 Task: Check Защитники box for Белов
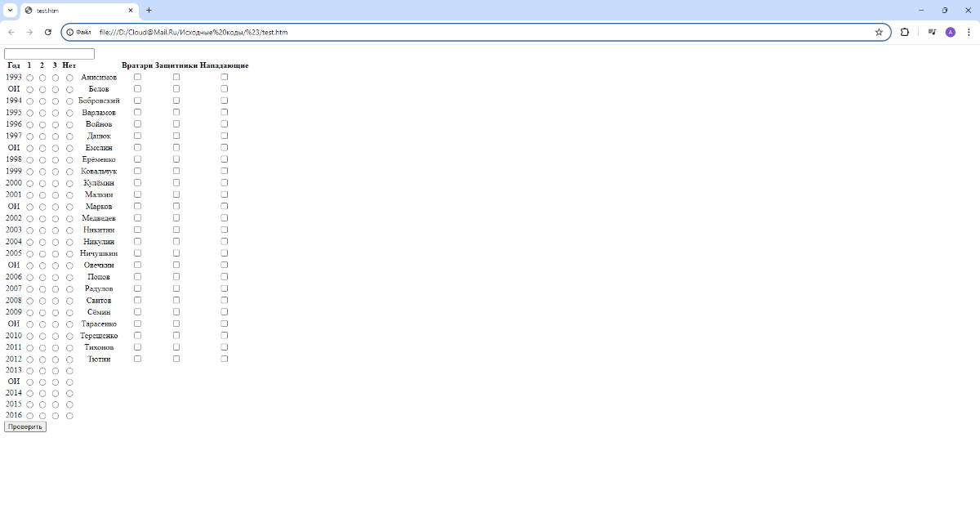176,88
